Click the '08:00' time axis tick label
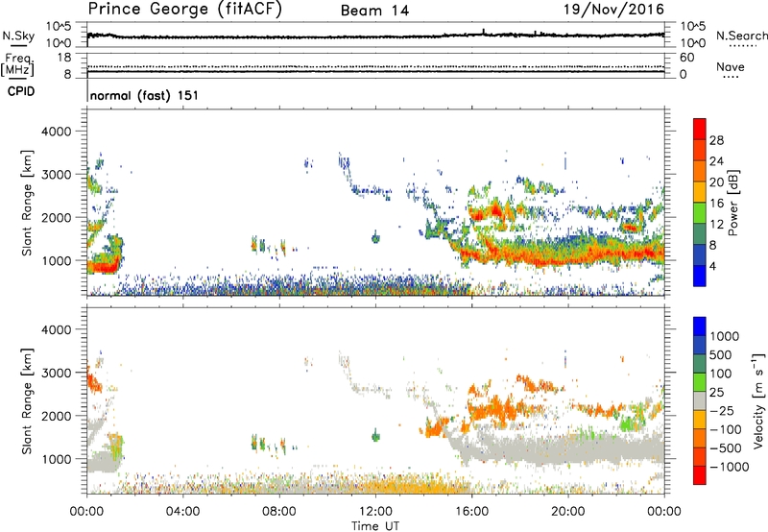 pos(279,512)
